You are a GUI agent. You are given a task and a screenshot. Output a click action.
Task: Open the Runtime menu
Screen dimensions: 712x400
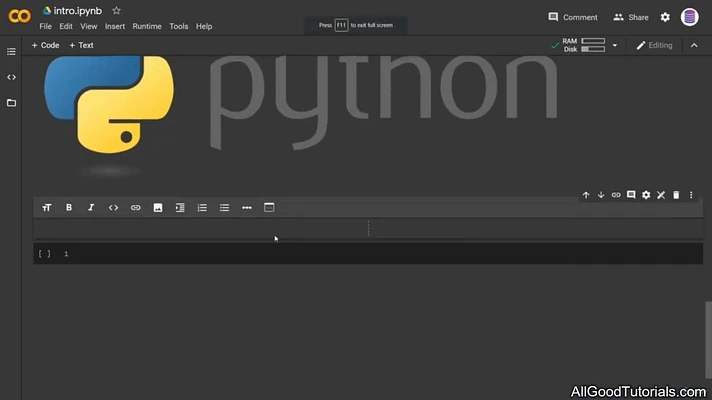[x=147, y=26]
